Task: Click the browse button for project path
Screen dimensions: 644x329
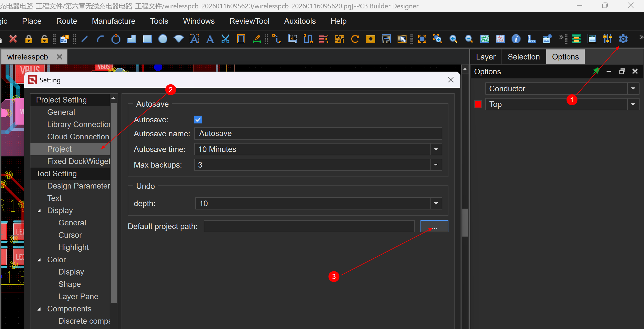Action: [434, 226]
